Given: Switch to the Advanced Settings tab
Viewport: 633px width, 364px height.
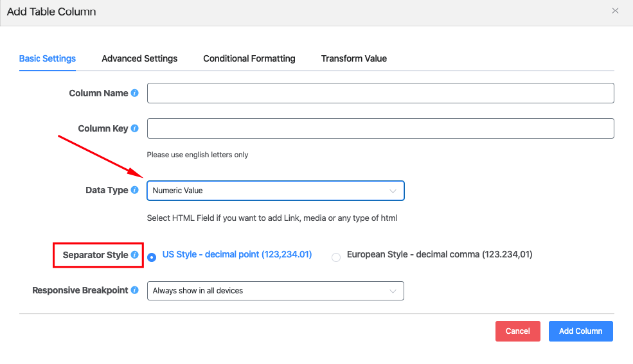Looking at the screenshot, I should pos(139,58).
